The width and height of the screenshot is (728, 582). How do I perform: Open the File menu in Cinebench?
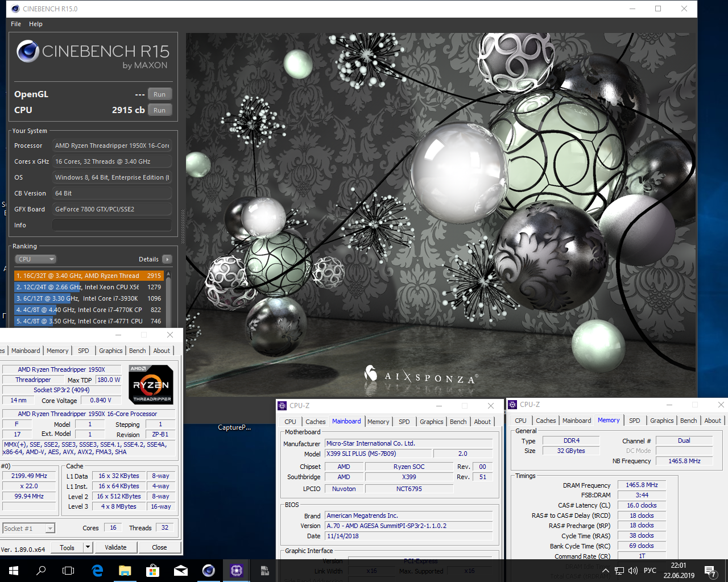(x=16, y=24)
